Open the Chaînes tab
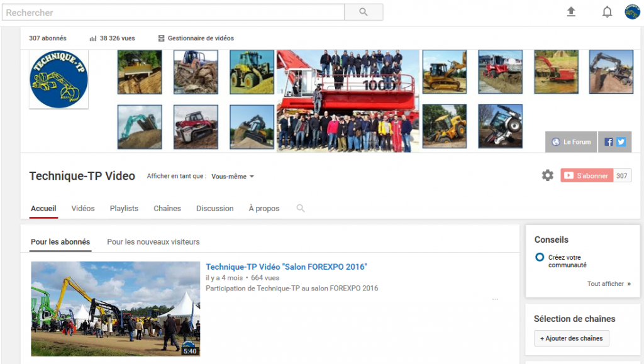Viewport: 644px width, 364px height. coord(167,209)
